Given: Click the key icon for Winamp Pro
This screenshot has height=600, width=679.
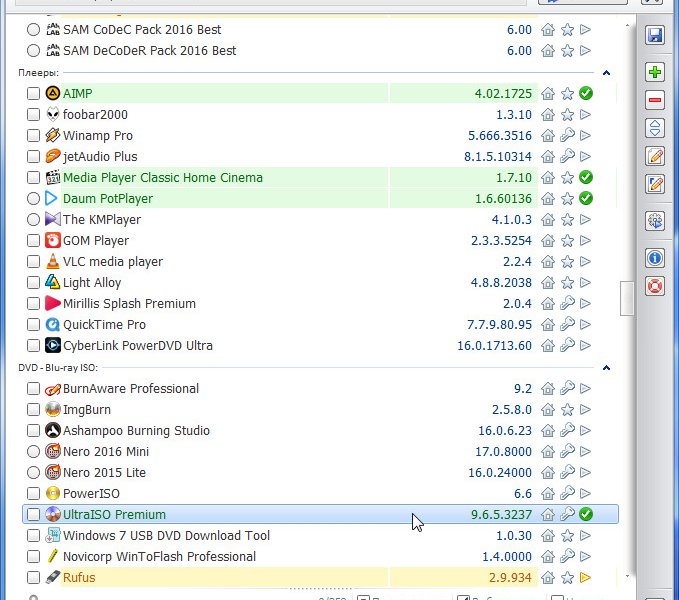Looking at the screenshot, I should click(x=567, y=135).
